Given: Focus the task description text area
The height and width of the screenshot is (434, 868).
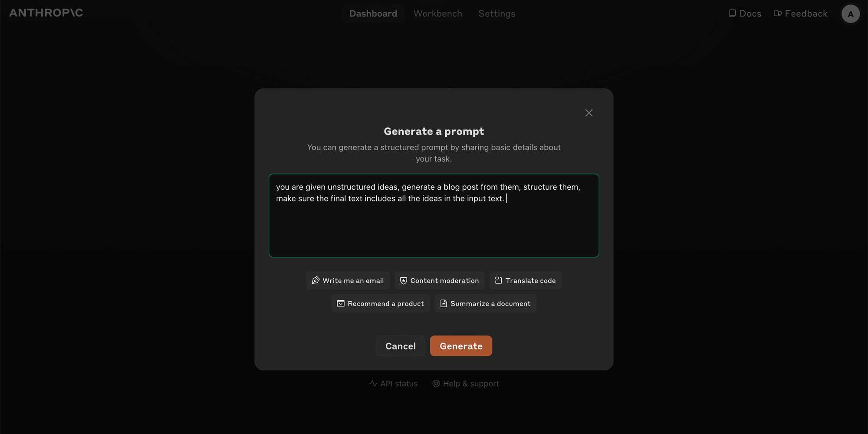Looking at the screenshot, I should point(434,216).
